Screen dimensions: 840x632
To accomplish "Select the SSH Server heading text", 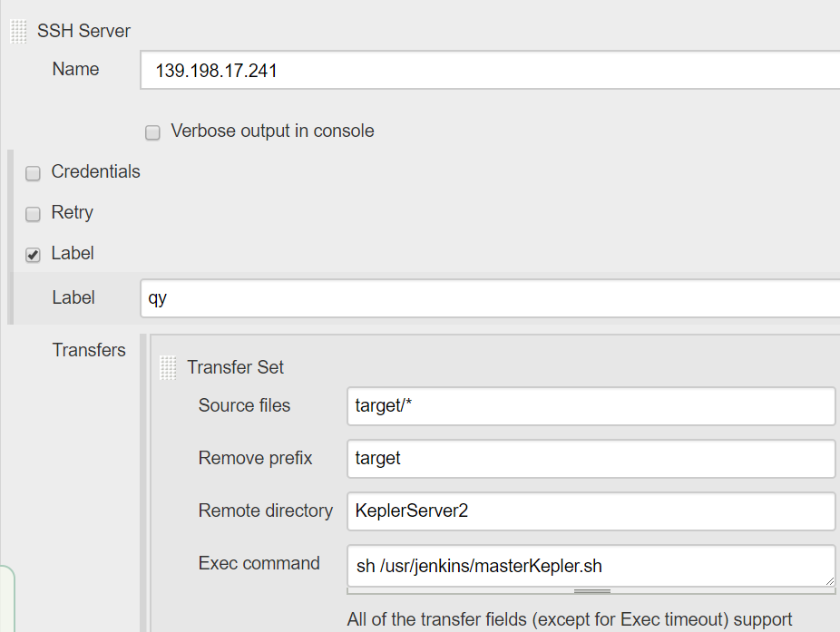I will [x=83, y=31].
